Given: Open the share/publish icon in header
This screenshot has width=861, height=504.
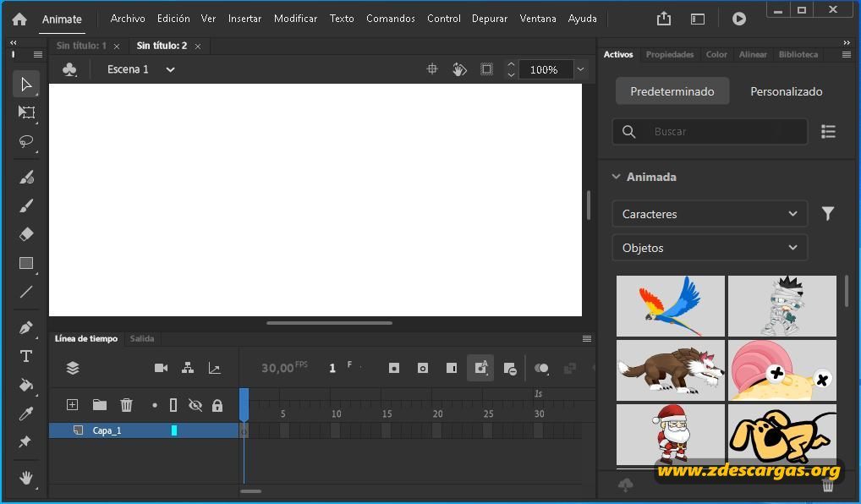Looking at the screenshot, I should pos(664,19).
